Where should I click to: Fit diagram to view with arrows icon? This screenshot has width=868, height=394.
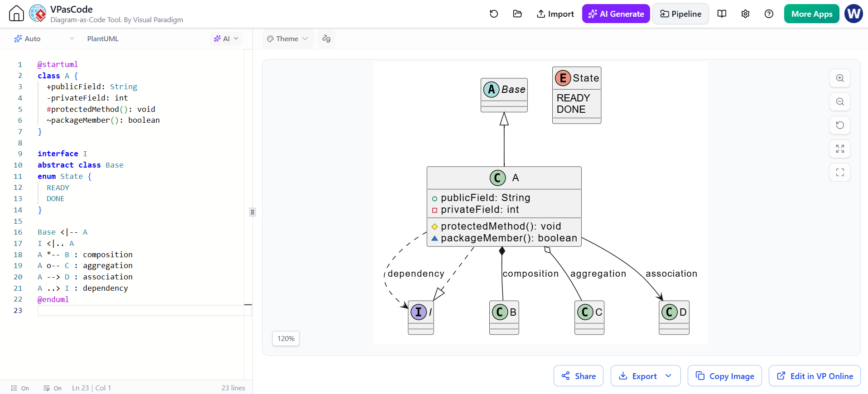coord(840,149)
